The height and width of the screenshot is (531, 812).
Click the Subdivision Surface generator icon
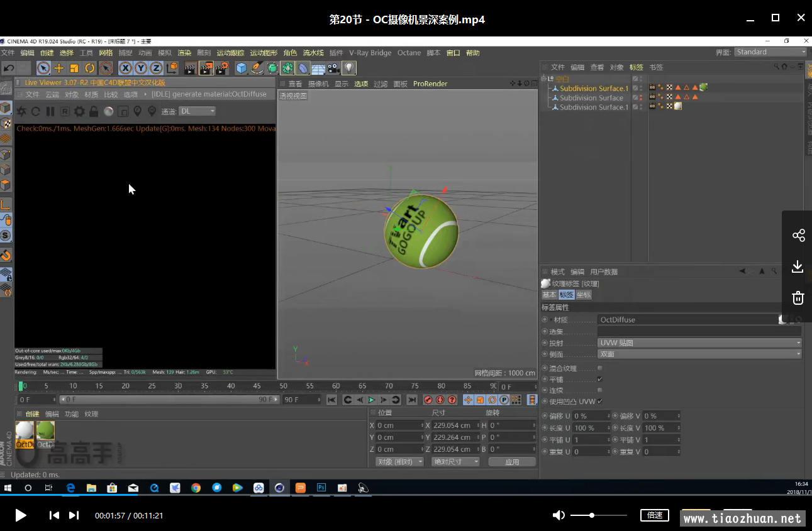click(x=272, y=68)
